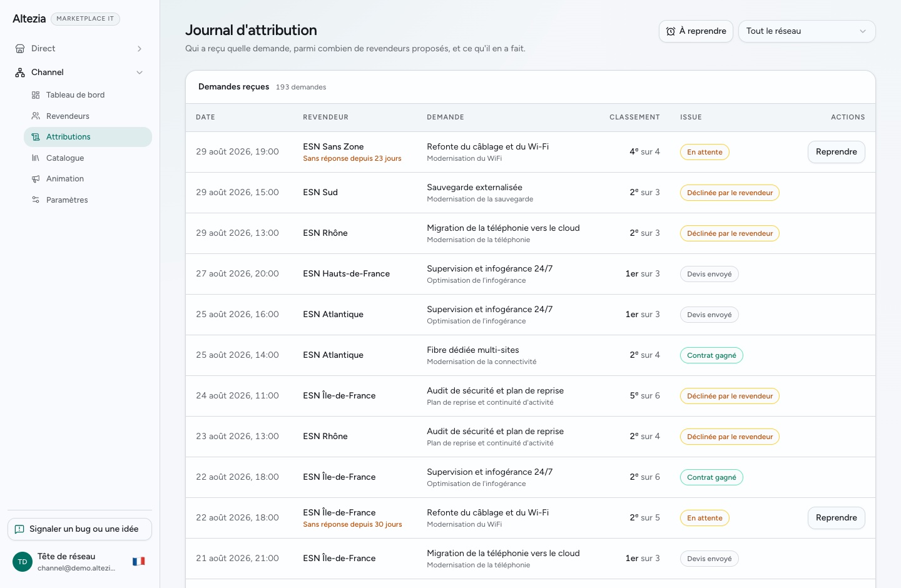This screenshot has width=901, height=588.
Task: Click the En attente badge for ESN Sans Zone
Action: coord(705,152)
